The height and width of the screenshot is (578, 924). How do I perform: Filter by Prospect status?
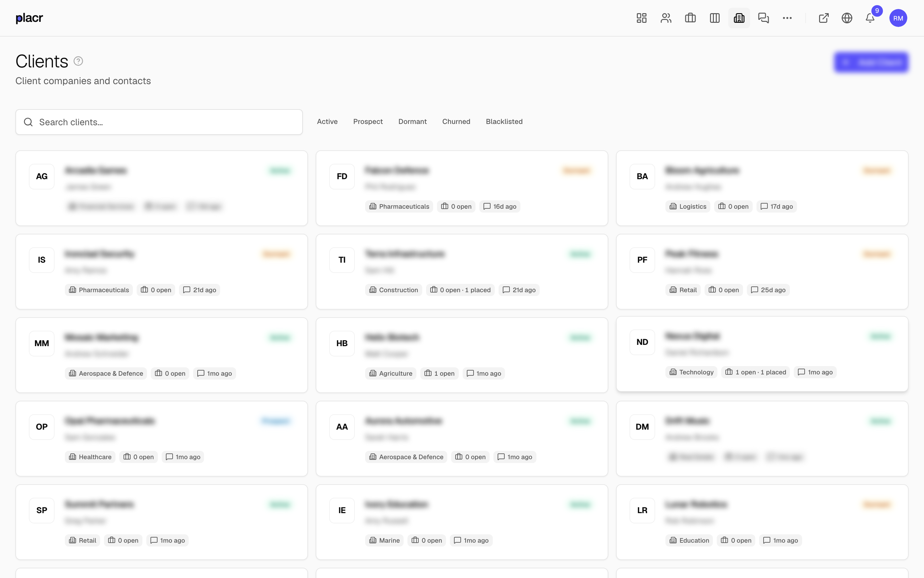pos(368,122)
